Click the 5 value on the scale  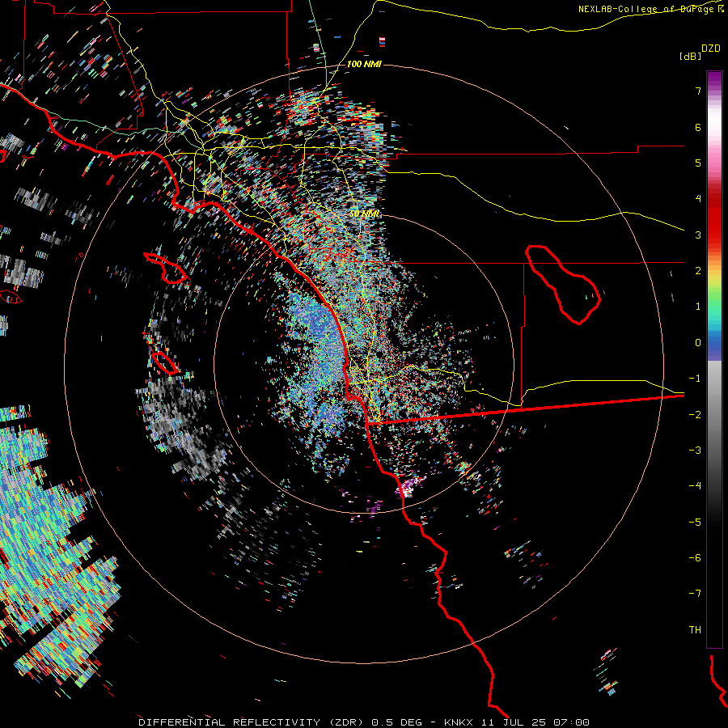(x=698, y=163)
